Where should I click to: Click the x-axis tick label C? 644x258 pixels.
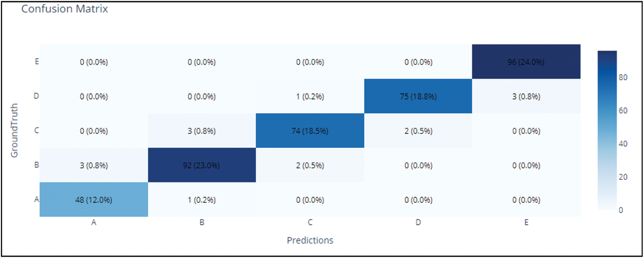pyautogui.click(x=310, y=222)
